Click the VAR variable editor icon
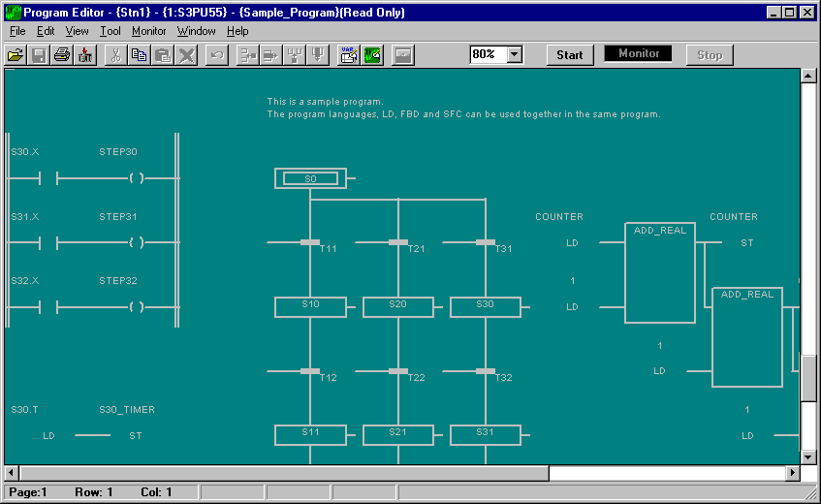This screenshot has height=504, width=821. tap(348, 55)
